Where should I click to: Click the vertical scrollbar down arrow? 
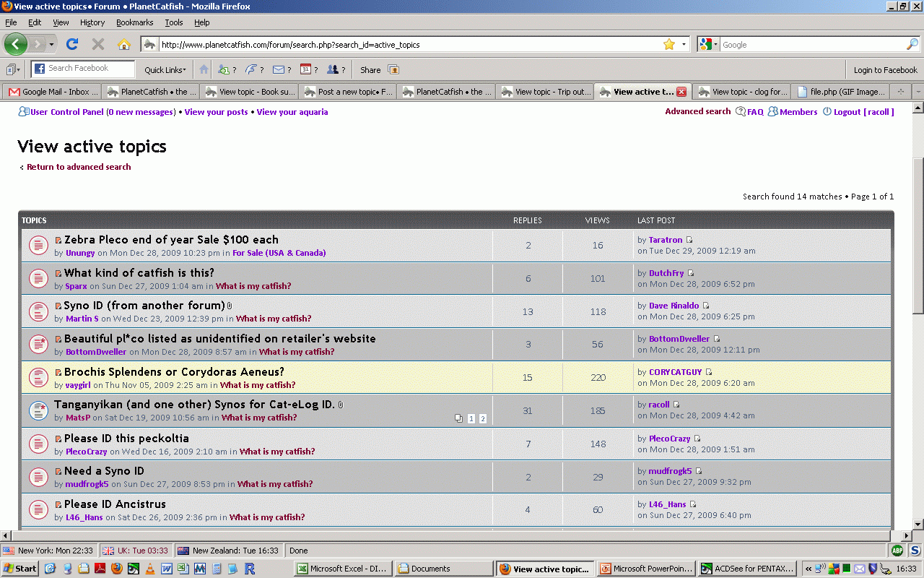click(x=918, y=525)
